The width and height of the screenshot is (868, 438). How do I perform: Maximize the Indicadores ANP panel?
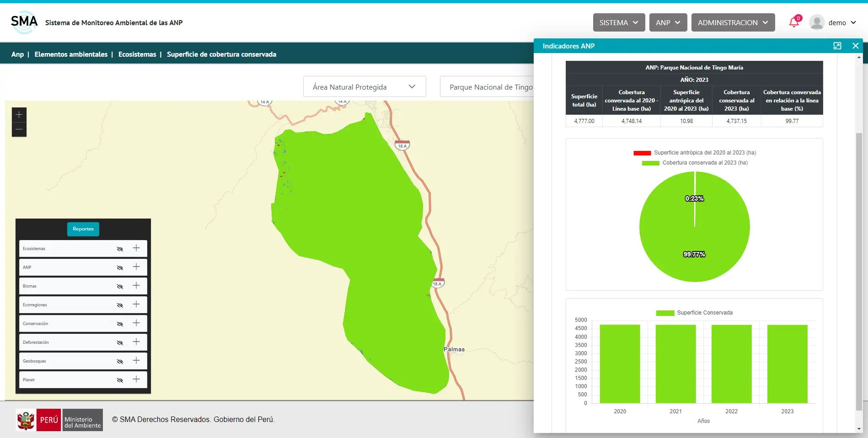837,46
